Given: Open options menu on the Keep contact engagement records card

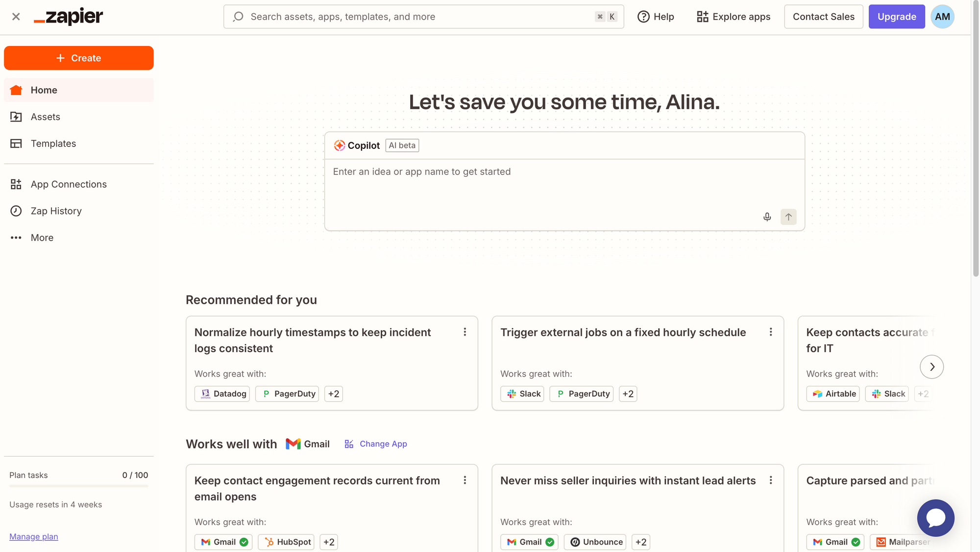Looking at the screenshot, I should point(465,480).
